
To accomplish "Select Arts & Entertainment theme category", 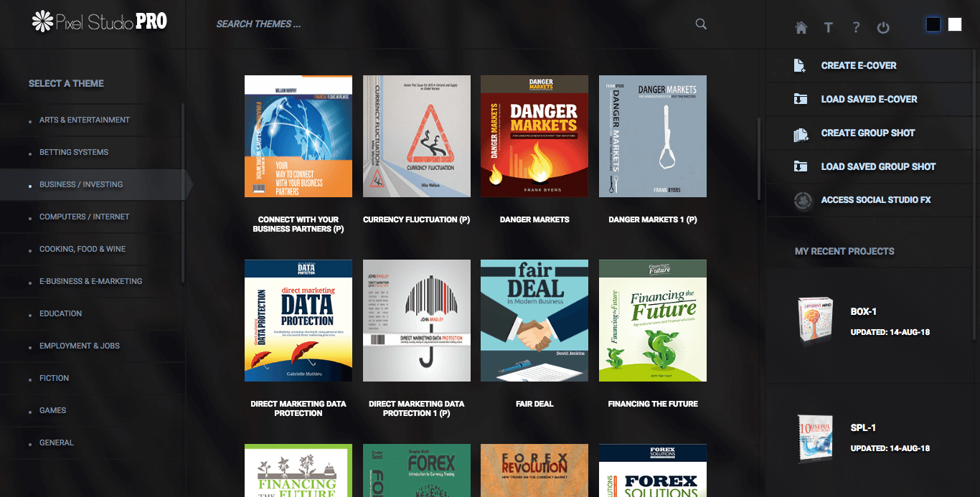I will coord(85,120).
